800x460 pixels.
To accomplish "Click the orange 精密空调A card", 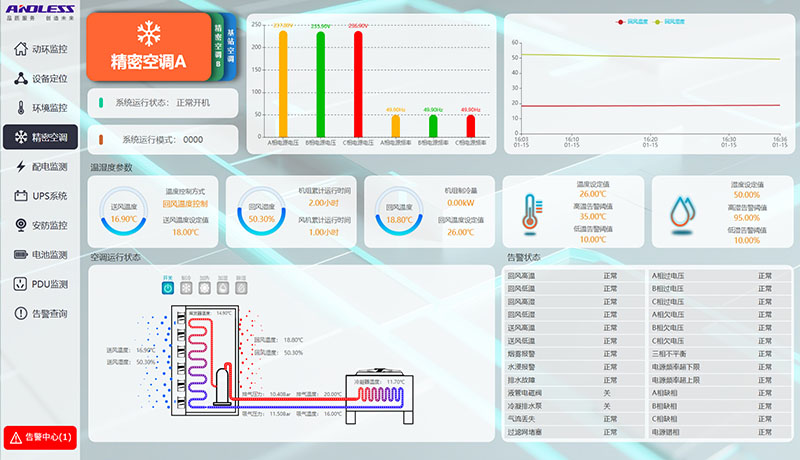I will 148,45.
